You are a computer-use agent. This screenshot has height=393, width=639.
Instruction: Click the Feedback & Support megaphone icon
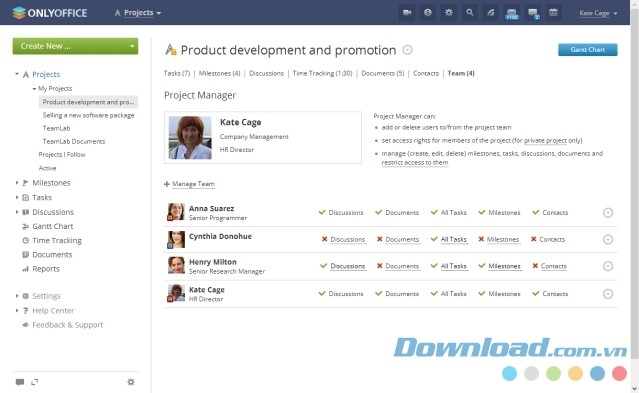[x=25, y=325]
